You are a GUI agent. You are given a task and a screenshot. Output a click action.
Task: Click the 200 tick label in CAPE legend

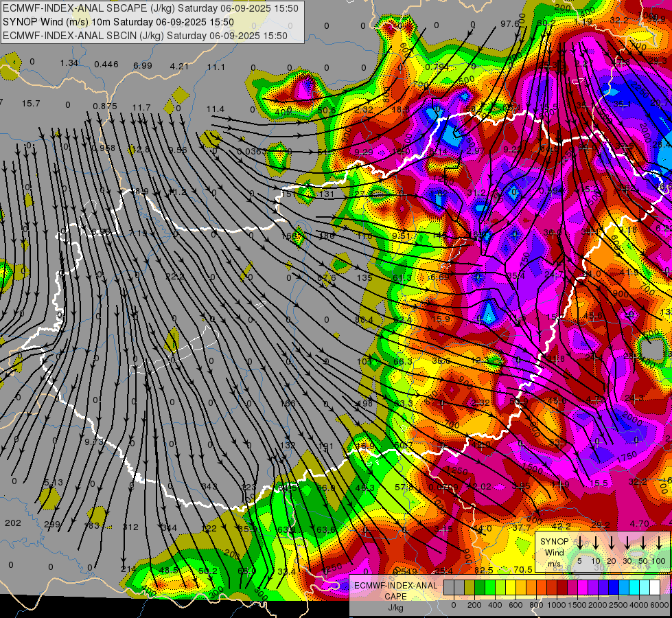coord(474,605)
